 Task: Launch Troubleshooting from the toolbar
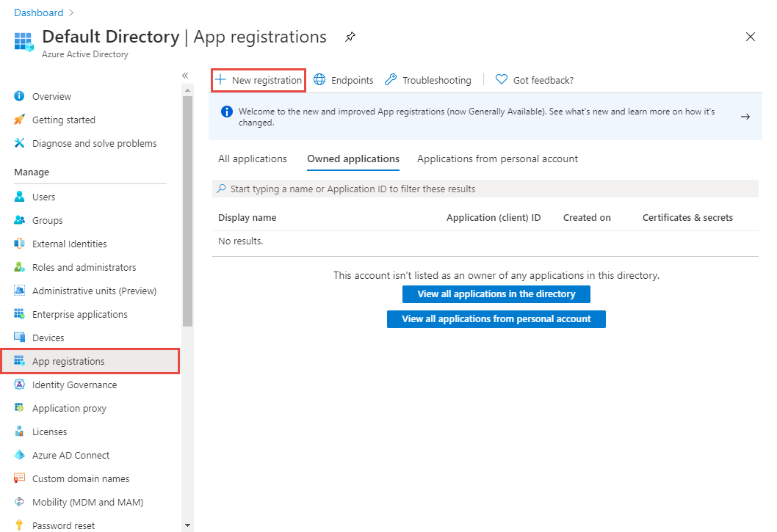[x=436, y=80]
